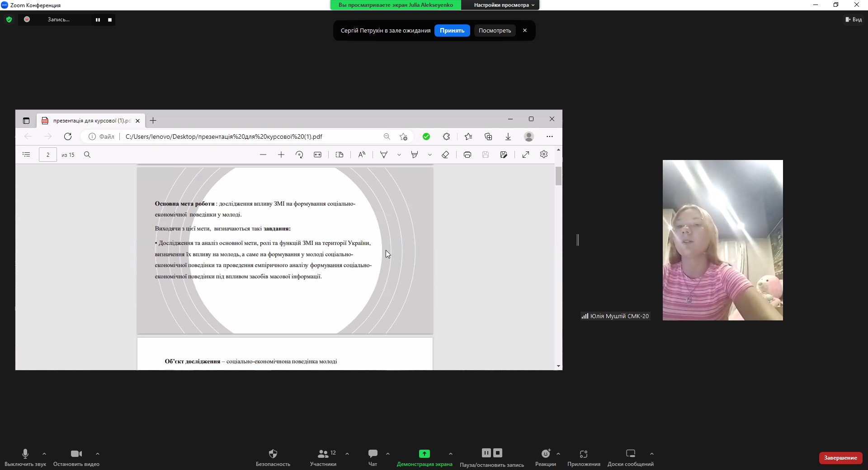The image size is (868, 470).
Task: Mute microphone in Zoom toolbar
Action: (x=25, y=457)
